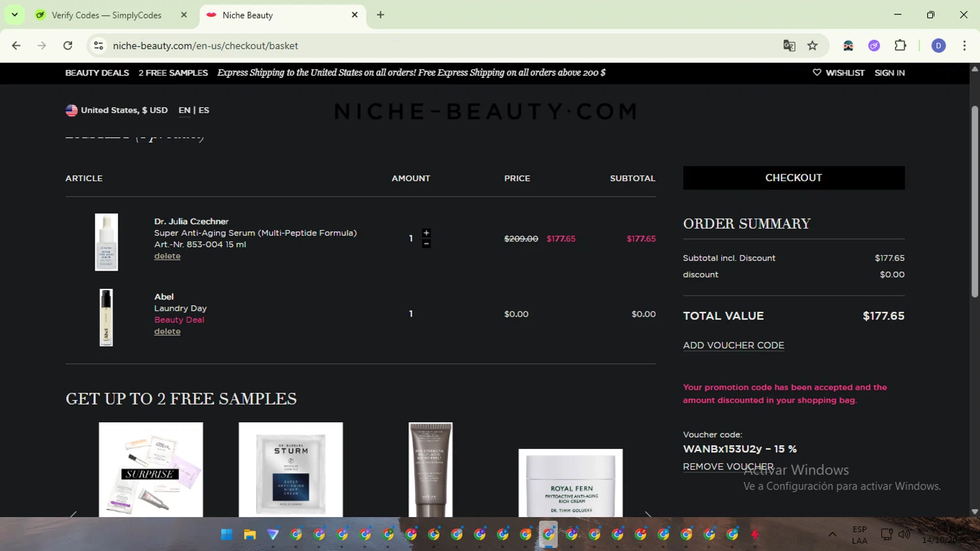The image size is (980, 551).
Task: Click ESP LAA keyboard language indicator
Action: tap(860, 535)
